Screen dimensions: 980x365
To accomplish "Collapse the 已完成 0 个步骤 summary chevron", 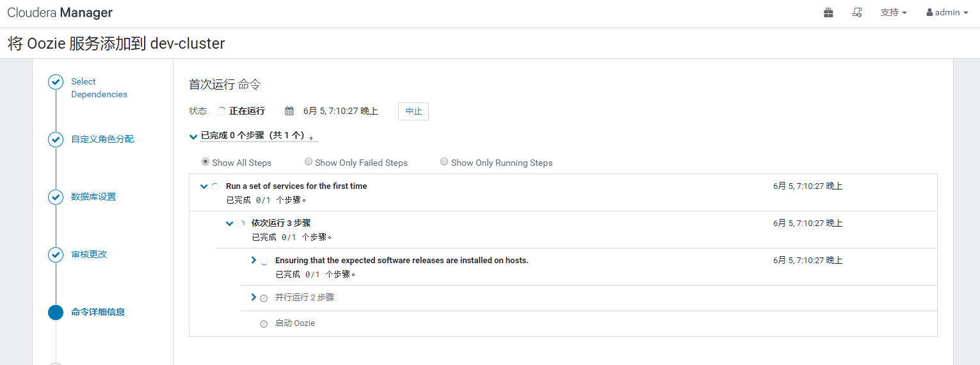I will (193, 136).
